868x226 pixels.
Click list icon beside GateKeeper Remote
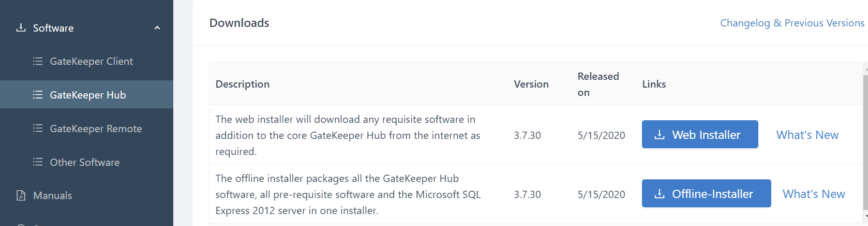[38, 129]
